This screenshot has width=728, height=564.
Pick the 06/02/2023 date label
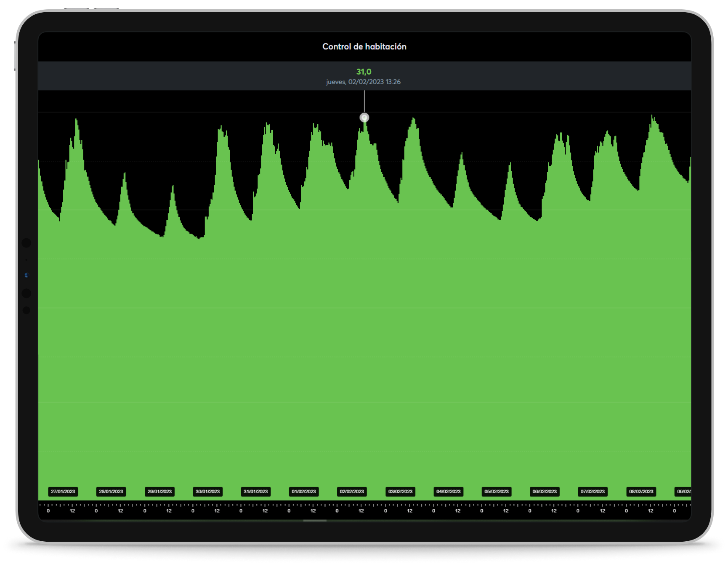tap(545, 492)
